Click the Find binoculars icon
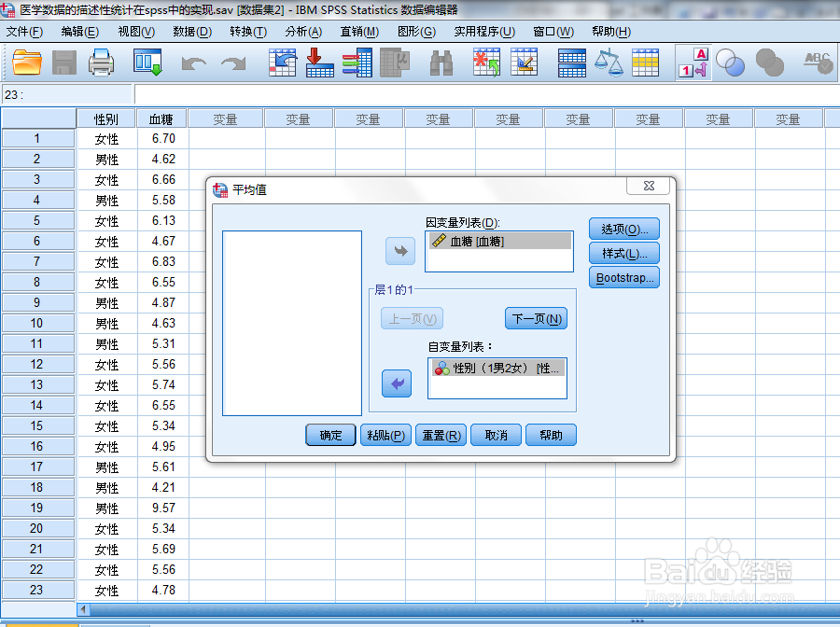 pos(441,63)
